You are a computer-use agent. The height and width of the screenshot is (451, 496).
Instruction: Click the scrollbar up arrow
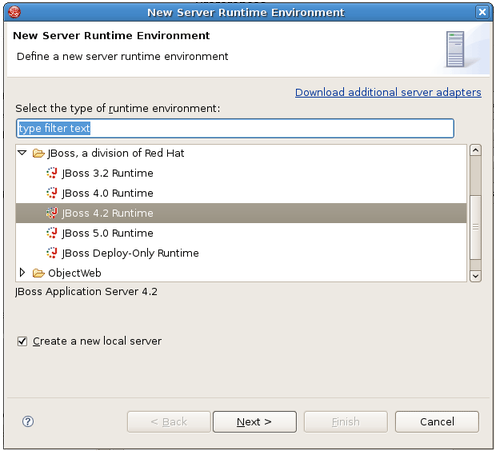coord(475,150)
